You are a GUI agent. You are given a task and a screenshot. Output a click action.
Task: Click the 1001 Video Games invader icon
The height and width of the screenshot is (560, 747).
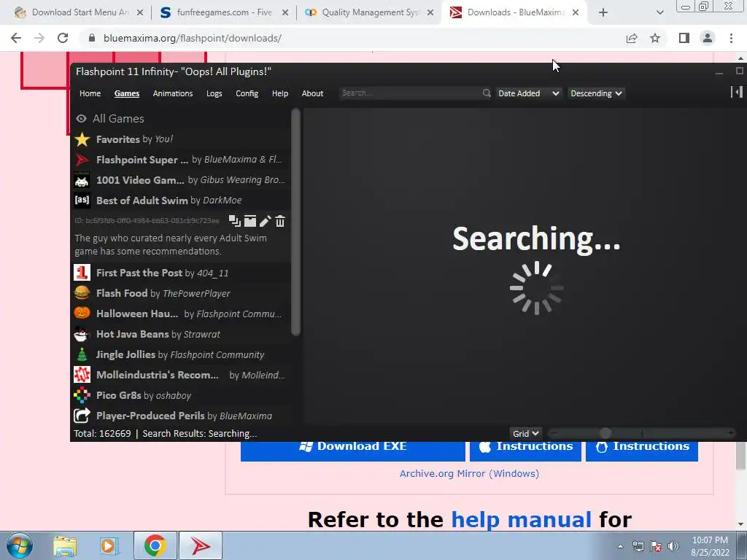tap(82, 181)
